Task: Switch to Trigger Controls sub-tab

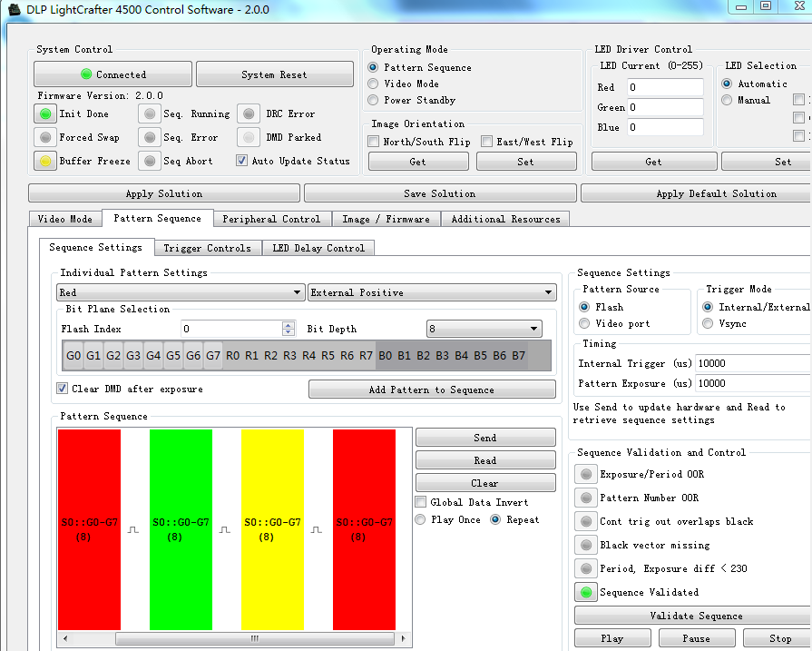Action: tap(207, 248)
